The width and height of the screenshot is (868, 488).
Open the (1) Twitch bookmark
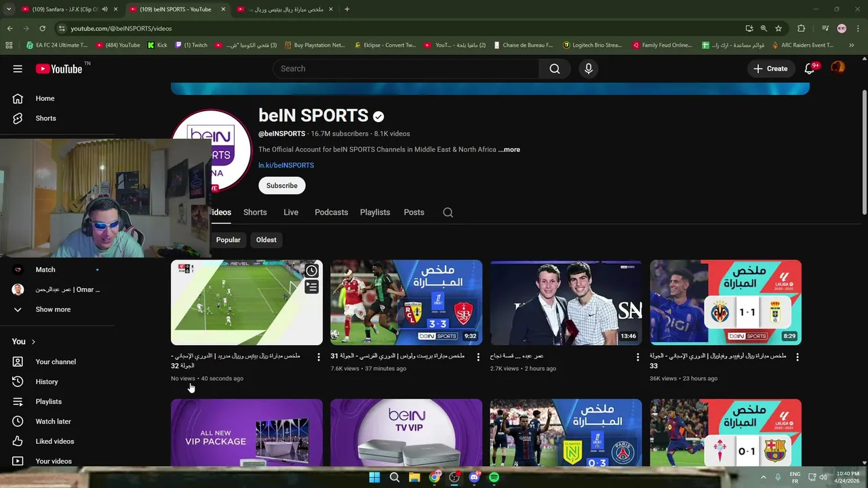[191, 45]
